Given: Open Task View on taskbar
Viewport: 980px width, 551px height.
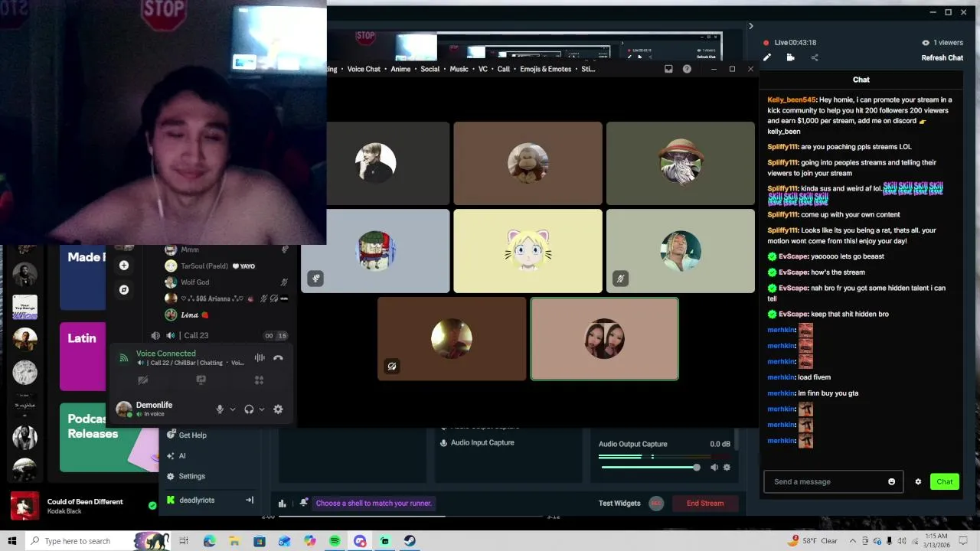Looking at the screenshot, I should [184, 541].
